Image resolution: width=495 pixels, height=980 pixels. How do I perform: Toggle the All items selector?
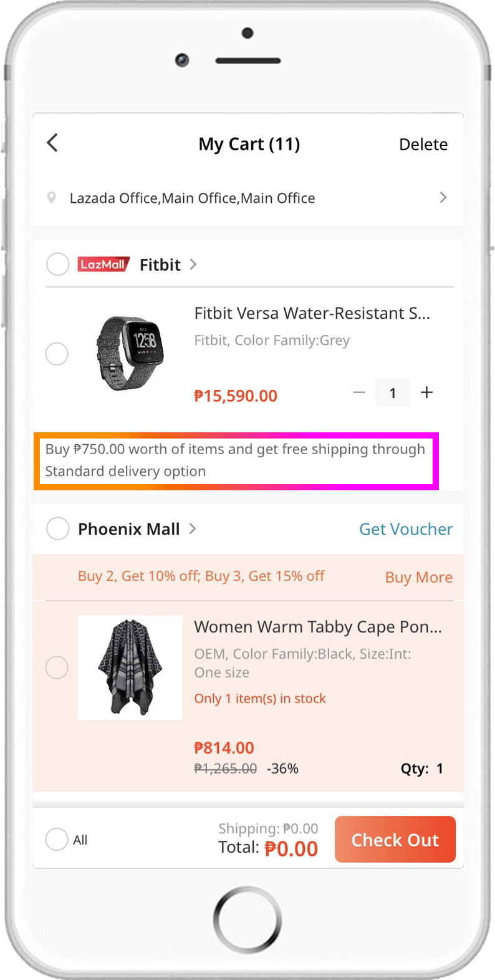(57, 839)
